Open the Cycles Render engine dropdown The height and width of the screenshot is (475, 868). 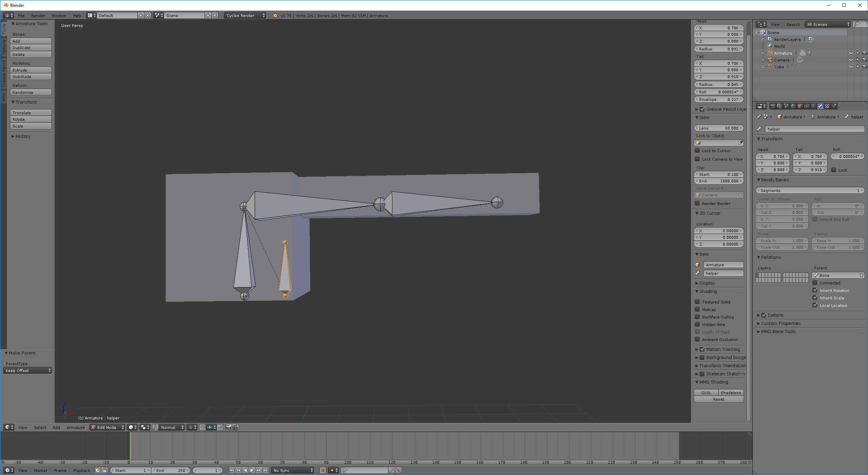pyautogui.click(x=245, y=15)
